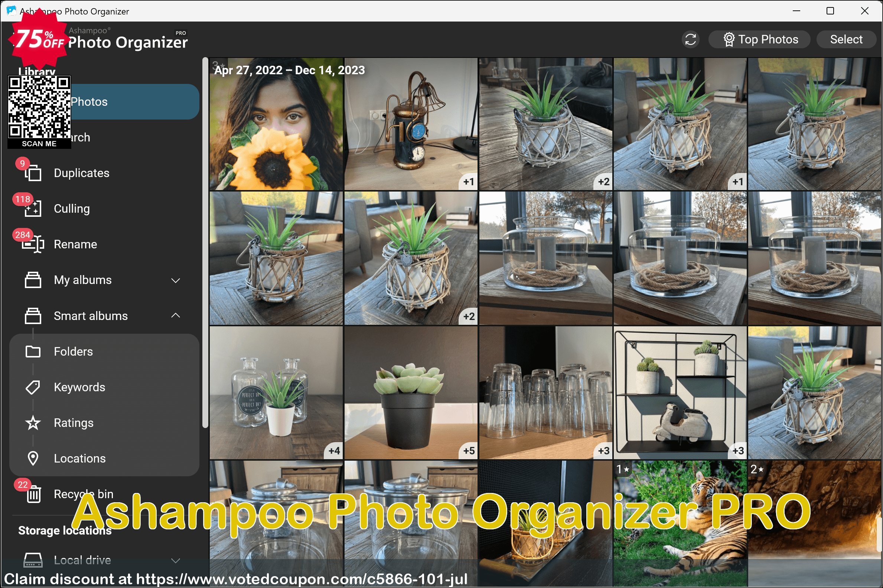Click +3 badge on the wall shelf photo
Viewport: 883px width, 588px height.
(738, 451)
